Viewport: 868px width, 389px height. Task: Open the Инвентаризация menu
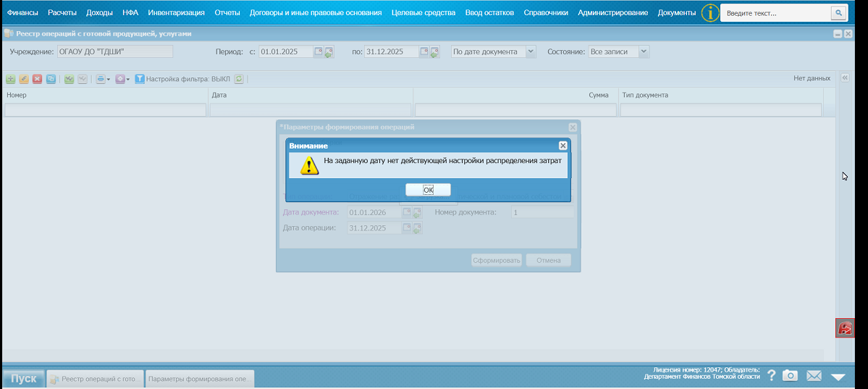tap(176, 12)
